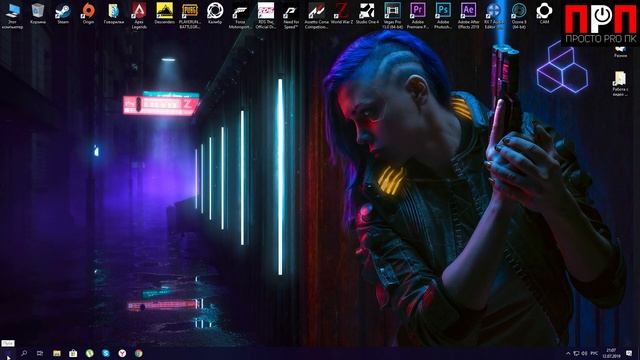Launch the Vegas Pro 13.0 shortcut
640x360 pixels.
[x=392, y=16]
